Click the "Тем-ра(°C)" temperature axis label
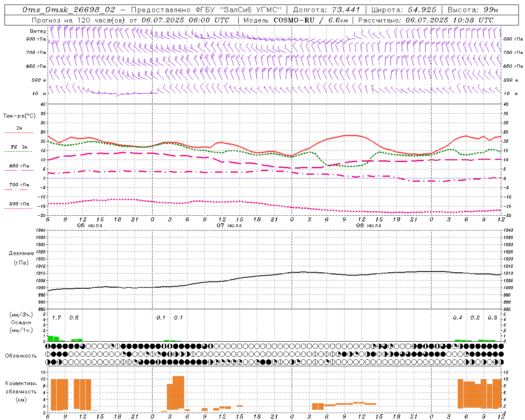 (19, 116)
